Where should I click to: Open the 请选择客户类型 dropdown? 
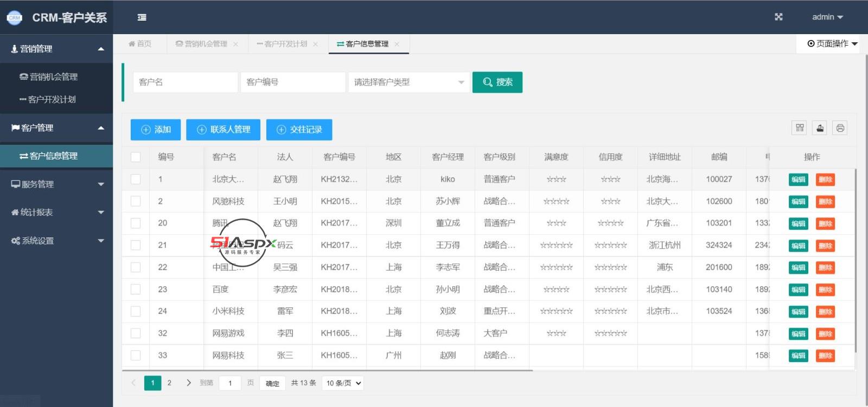pos(409,82)
